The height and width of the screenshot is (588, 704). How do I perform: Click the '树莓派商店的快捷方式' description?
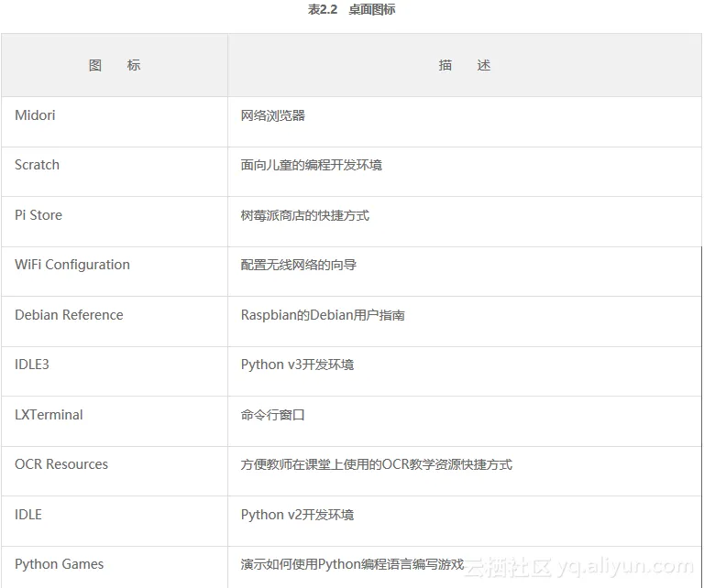[305, 216]
